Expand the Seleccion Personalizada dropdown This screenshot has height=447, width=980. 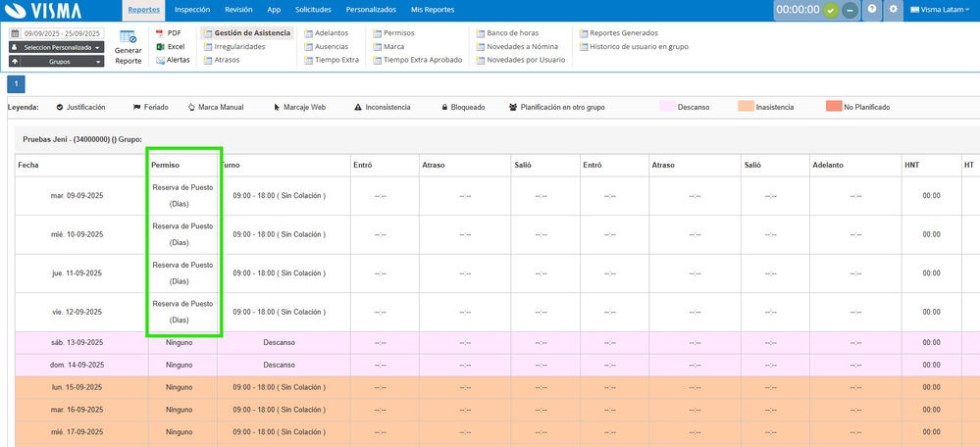(x=56, y=47)
